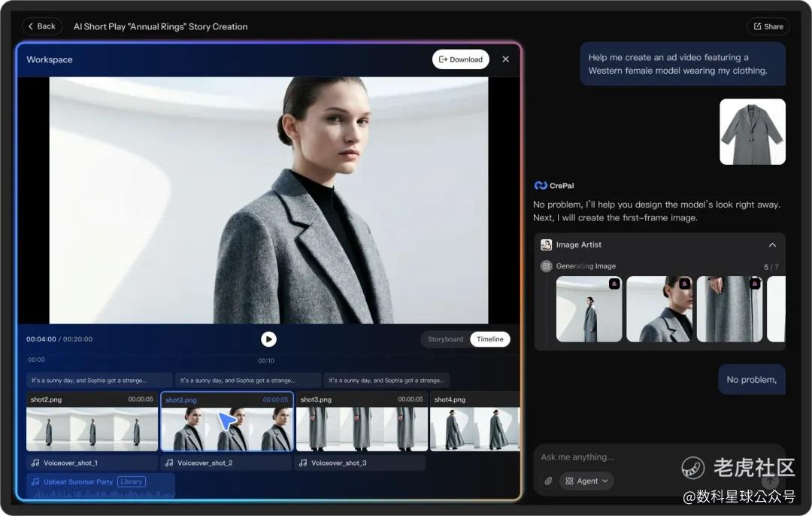The width and height of the screenshot is (812, 516).
Task: Open the coat detail generated thumbnail
Action: pyautogui.click(x=729, y=309)
